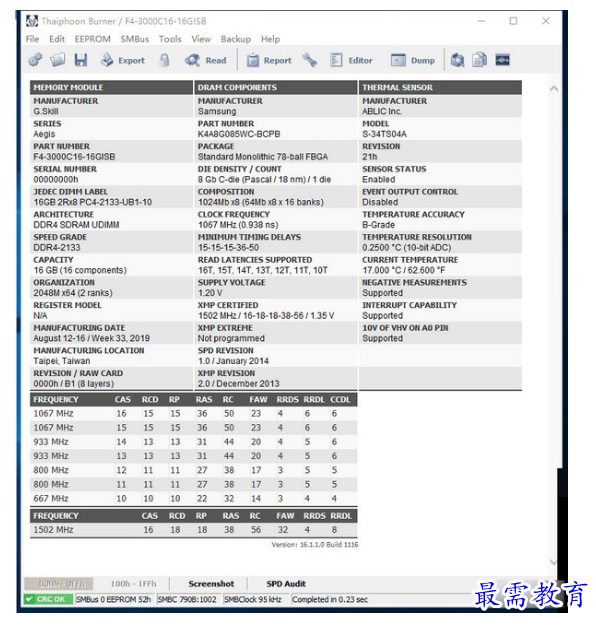Click the 1502 MHz XMP frequency row
Screen dimensions: 596x626
tap(194, 530)
